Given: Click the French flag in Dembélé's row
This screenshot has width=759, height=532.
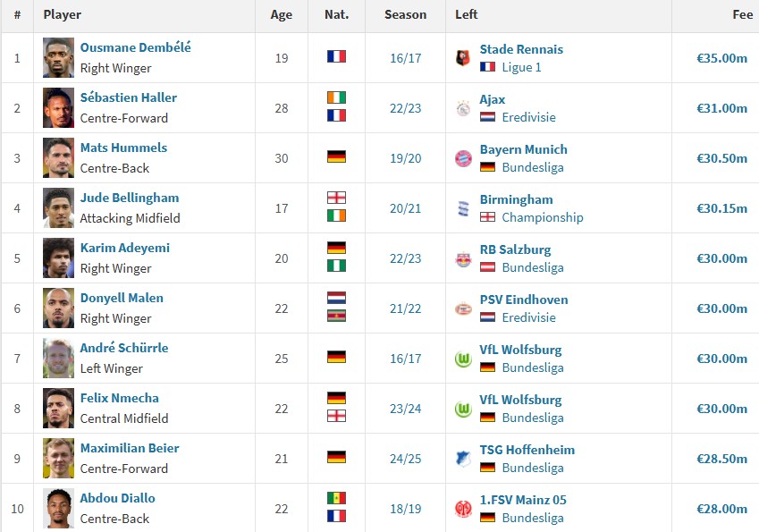Looking at the screenshot, I should point(336,56).
